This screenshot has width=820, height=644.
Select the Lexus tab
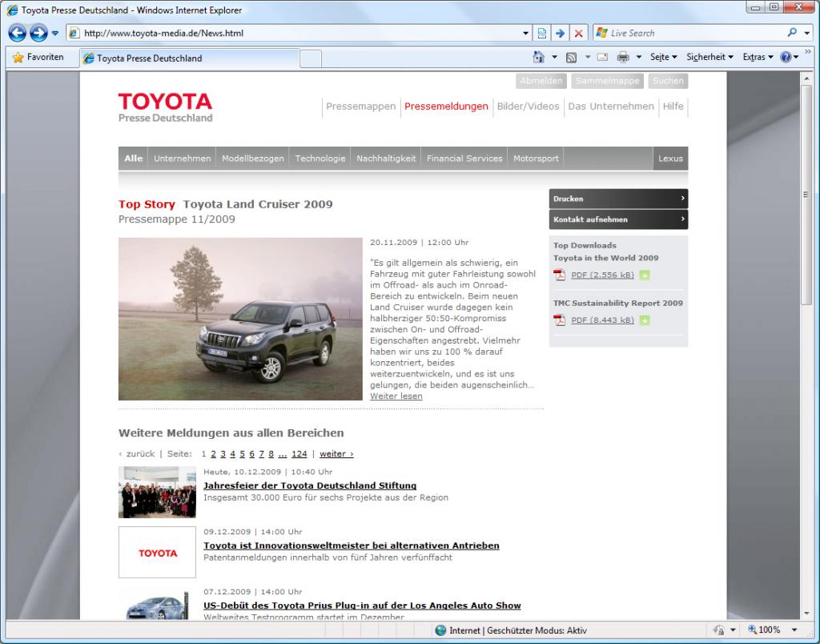tap(670, 159)
